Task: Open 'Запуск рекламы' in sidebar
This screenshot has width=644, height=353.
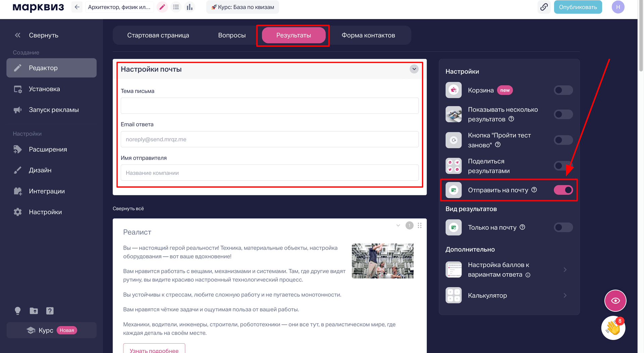Action: [51, 110]
